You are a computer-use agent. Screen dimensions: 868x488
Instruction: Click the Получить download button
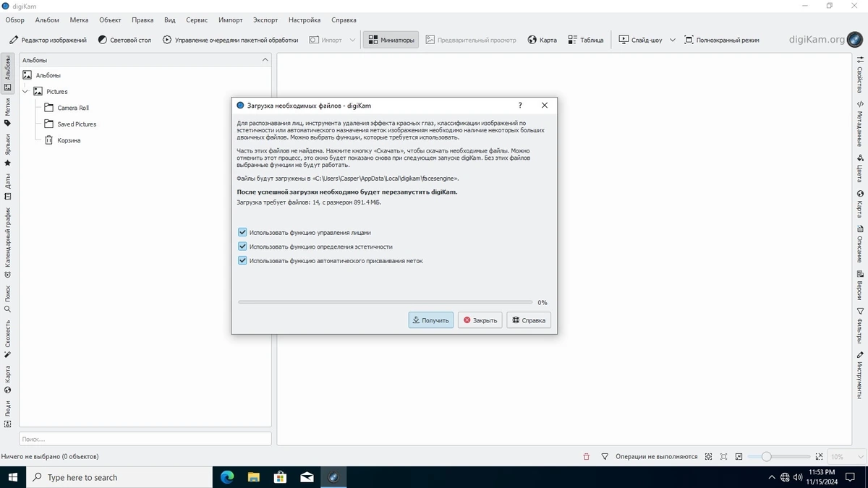tap(431, 320)
